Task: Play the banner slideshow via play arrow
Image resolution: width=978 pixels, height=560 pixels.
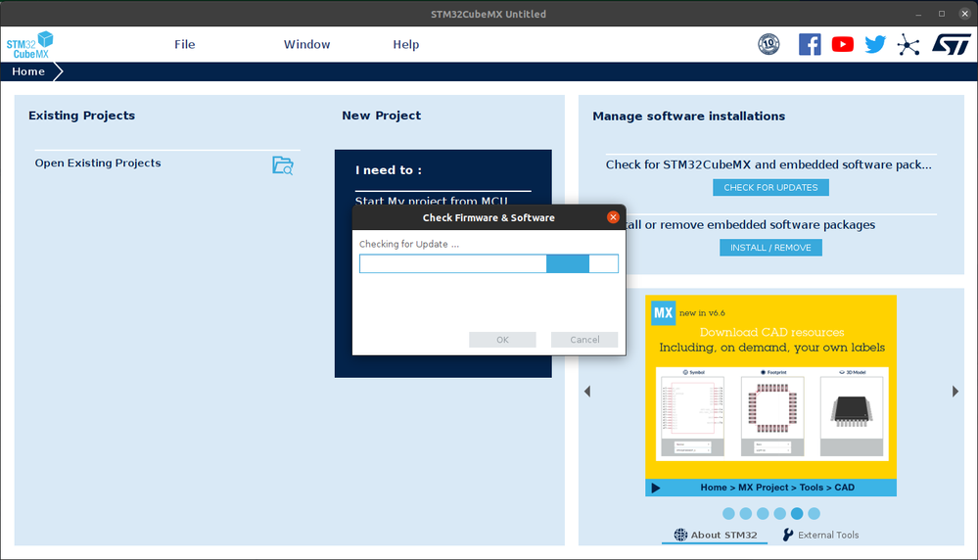Action: 656,488
